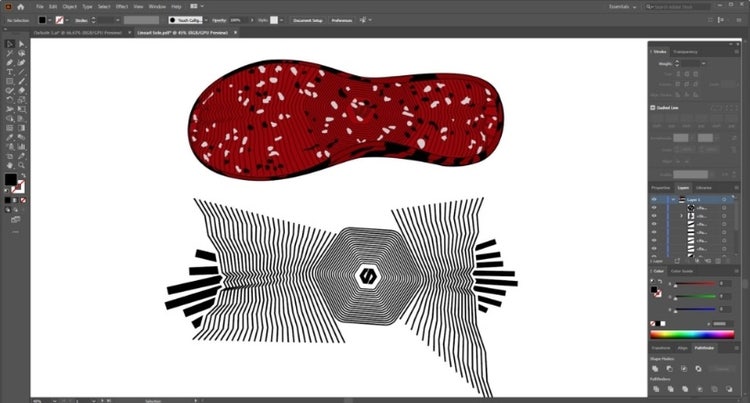
Task: Select the Selection tool in the toolbox
Action: [x=10, y=44]
